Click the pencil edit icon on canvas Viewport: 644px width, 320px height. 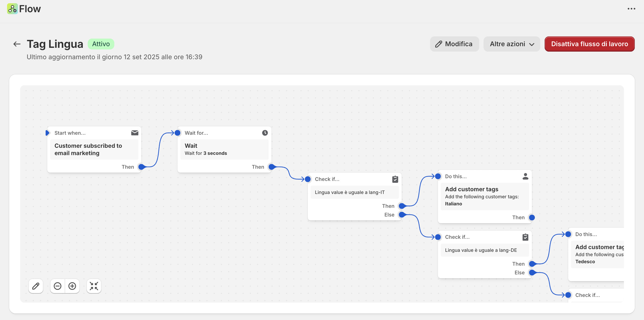tap(36, 286)
